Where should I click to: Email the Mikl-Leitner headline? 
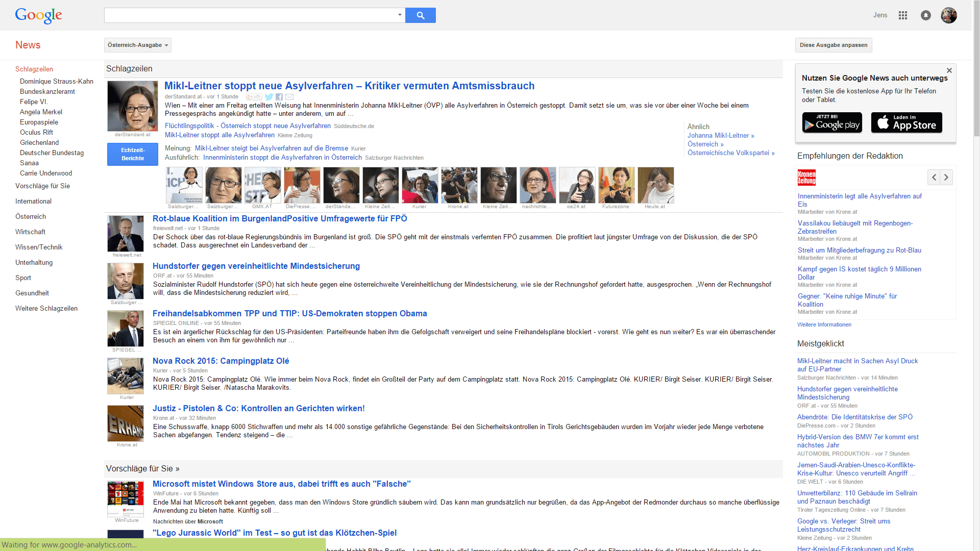coord(289,97)
